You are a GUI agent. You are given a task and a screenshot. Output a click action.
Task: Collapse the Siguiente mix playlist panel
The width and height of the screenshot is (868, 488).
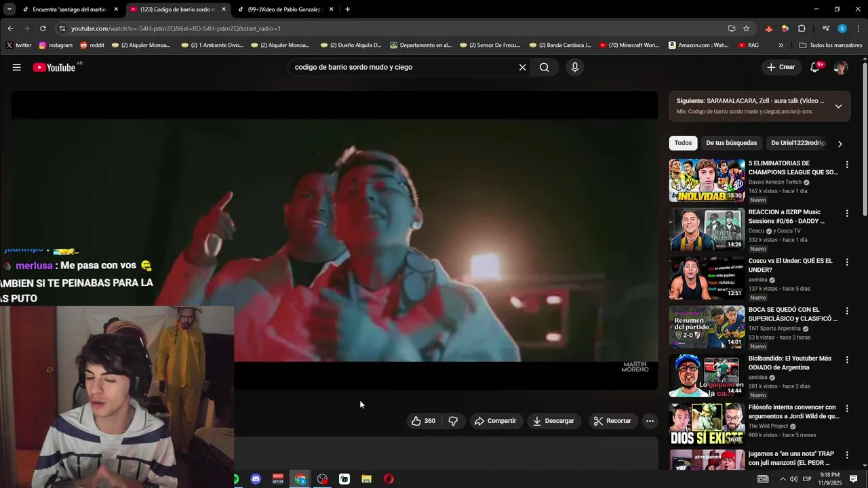(838, 106)
